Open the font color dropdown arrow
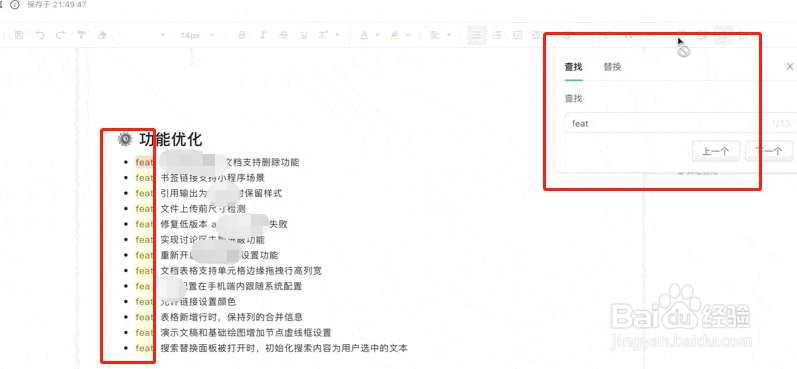 378,35
